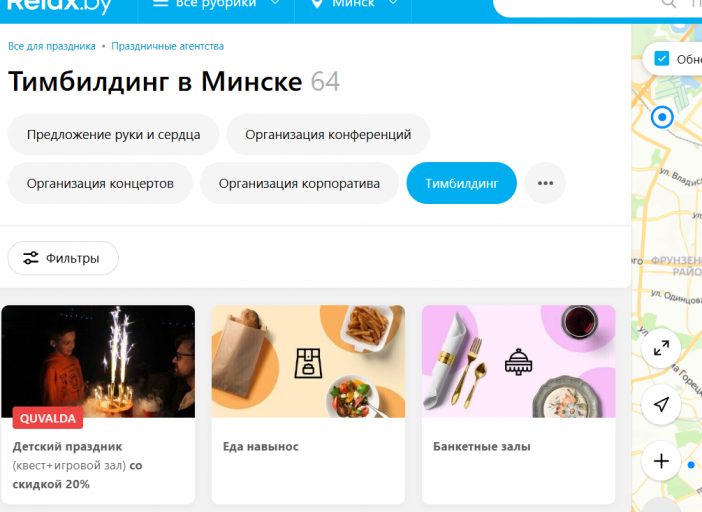
Task: Open the Фильтры button
Action: (x=63, y=258)
